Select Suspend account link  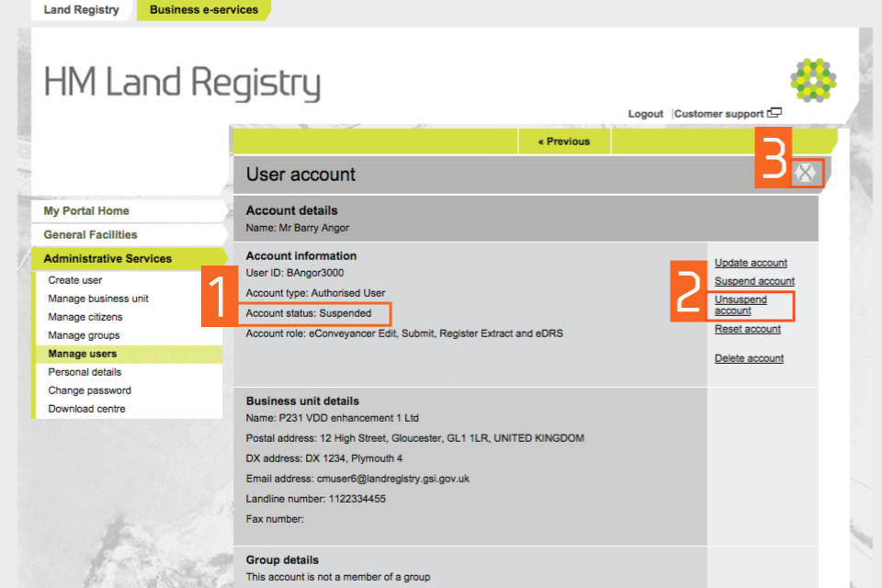(x=754, y=281)
